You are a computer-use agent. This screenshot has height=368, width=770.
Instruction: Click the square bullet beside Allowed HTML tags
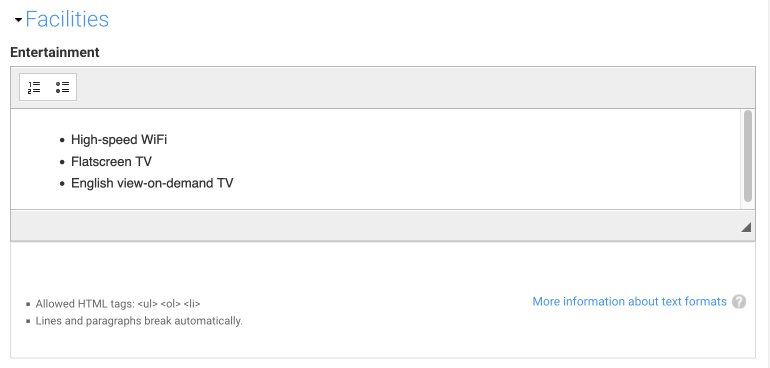coord(28,305)
